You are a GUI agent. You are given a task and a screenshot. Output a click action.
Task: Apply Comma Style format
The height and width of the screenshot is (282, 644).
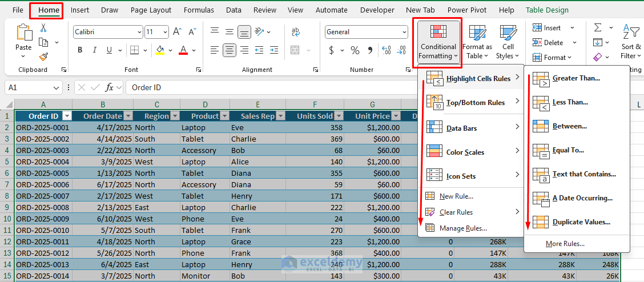369,50
